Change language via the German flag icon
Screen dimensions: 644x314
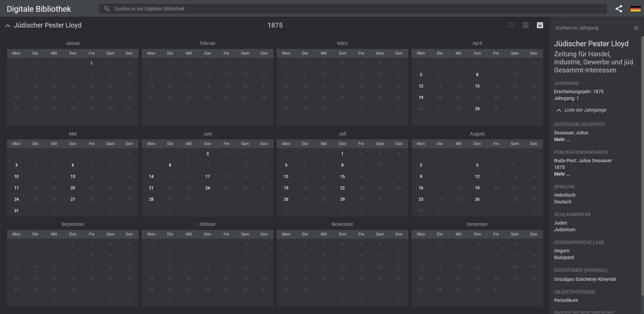click(635, 9)
